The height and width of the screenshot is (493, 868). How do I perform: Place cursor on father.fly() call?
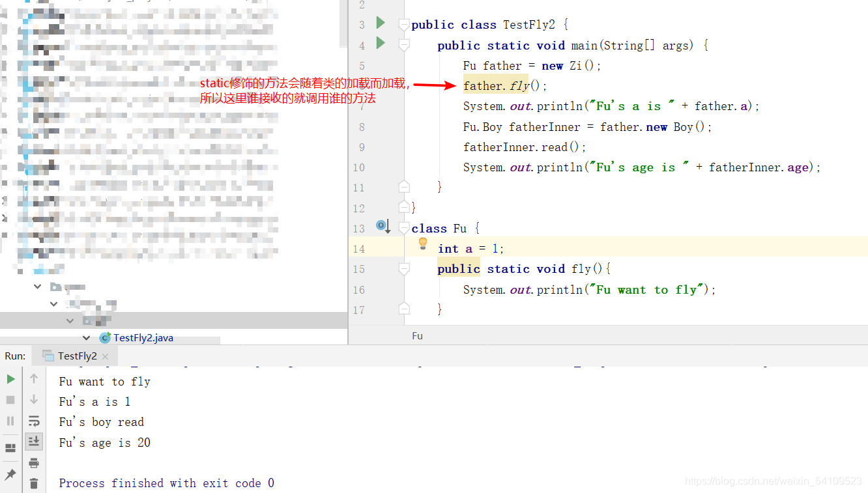tap(505, 86)
